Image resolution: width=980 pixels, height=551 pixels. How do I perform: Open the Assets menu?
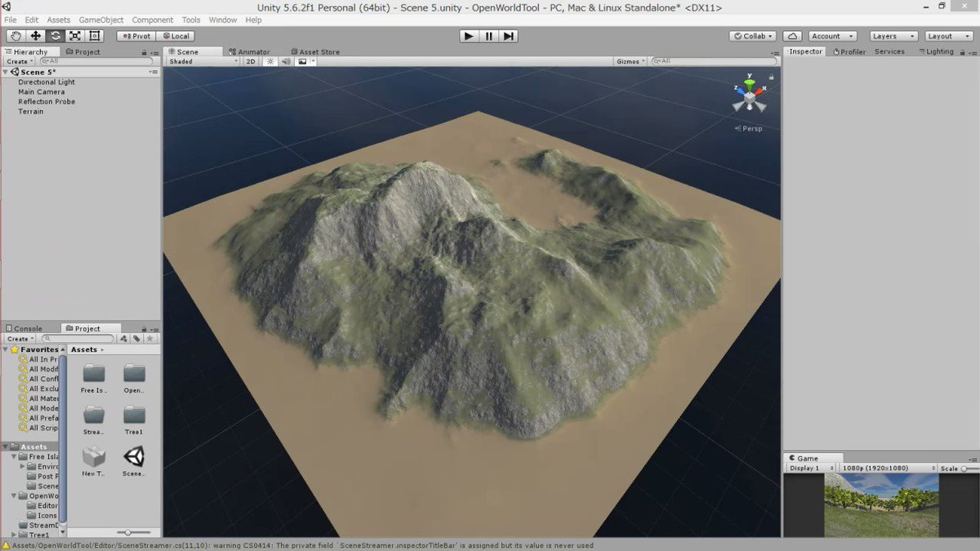[58, 20]
